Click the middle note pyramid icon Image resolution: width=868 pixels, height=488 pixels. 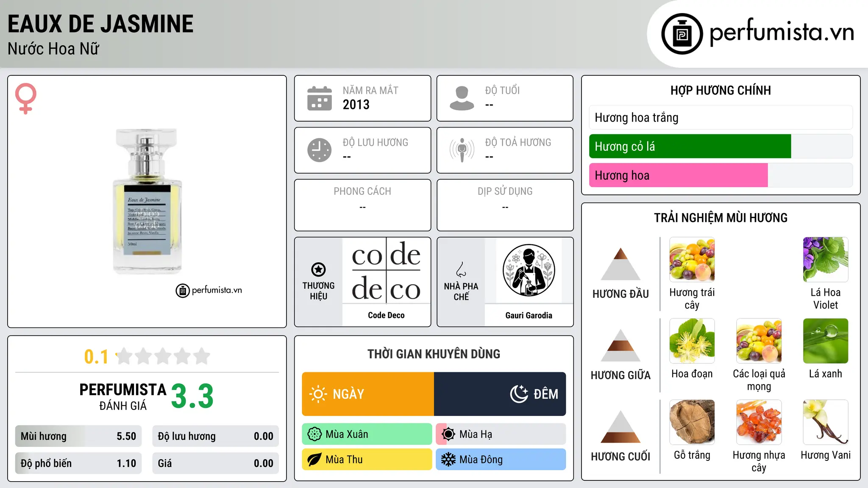point(620,345)
